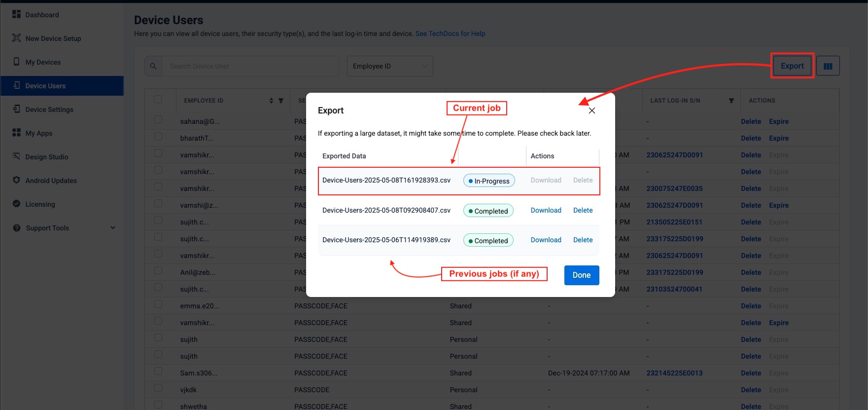Close the Export dialog with X

[x=591, y=111]
